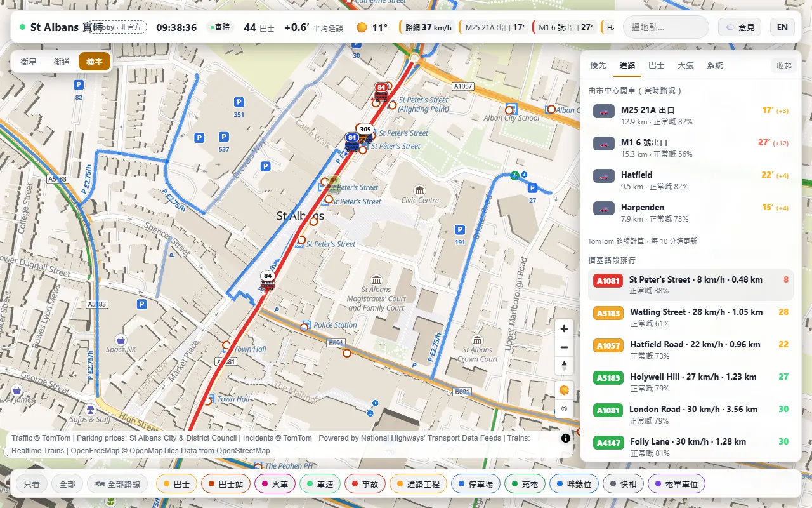812x508 pixels.
Task: Toggle the 道路工程 layer chip
Action: tap(418, 484)
